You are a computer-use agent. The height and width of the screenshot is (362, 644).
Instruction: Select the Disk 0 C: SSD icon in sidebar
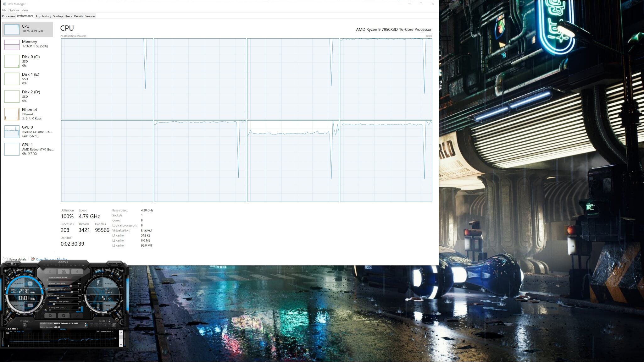[x=12, y=61]
